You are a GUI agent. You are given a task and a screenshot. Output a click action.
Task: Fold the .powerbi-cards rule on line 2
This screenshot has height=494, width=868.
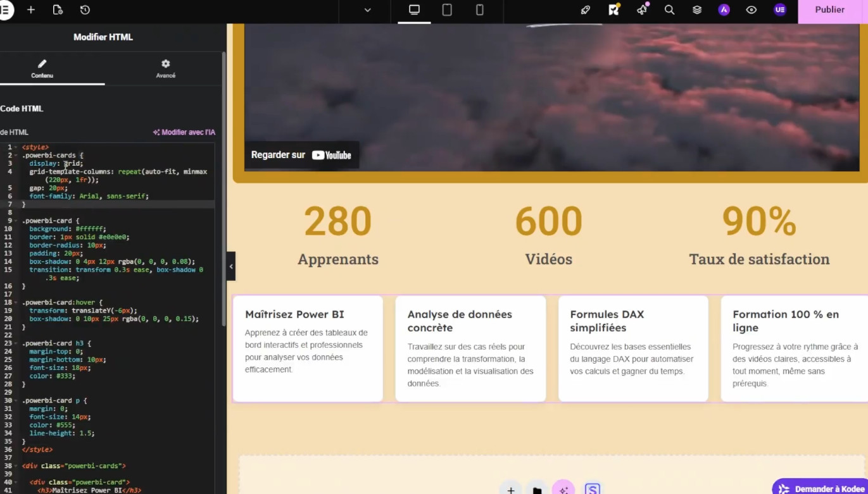tap(16, 156)
